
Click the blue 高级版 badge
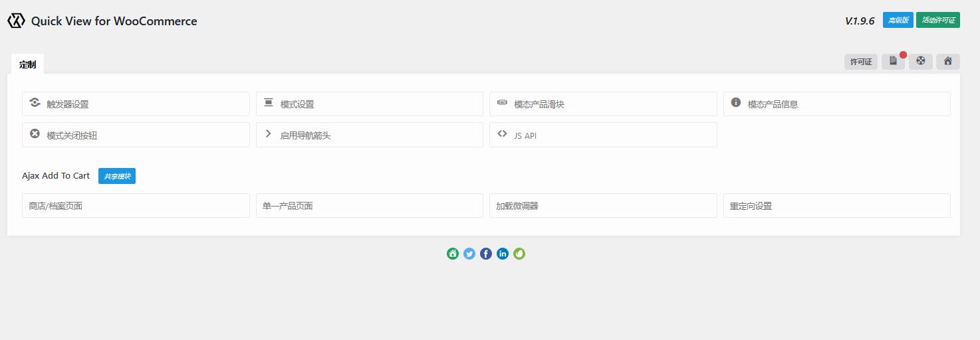pos(898,20)
